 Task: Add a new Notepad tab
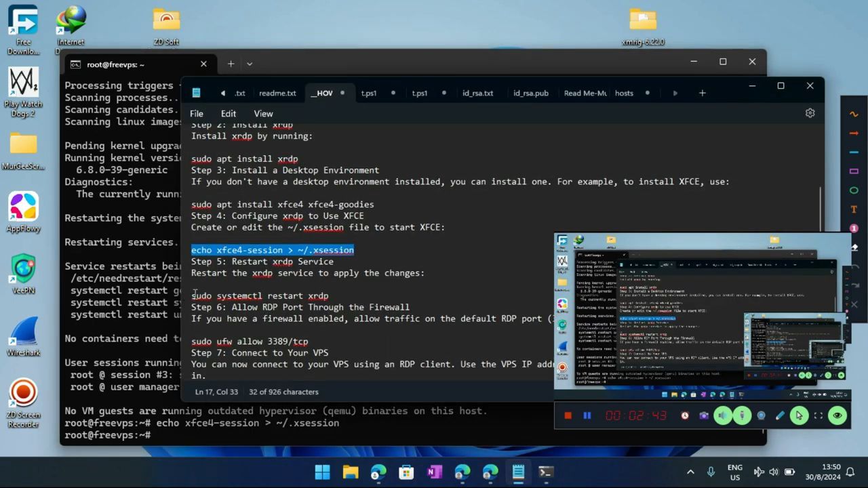tap(702, 93)
